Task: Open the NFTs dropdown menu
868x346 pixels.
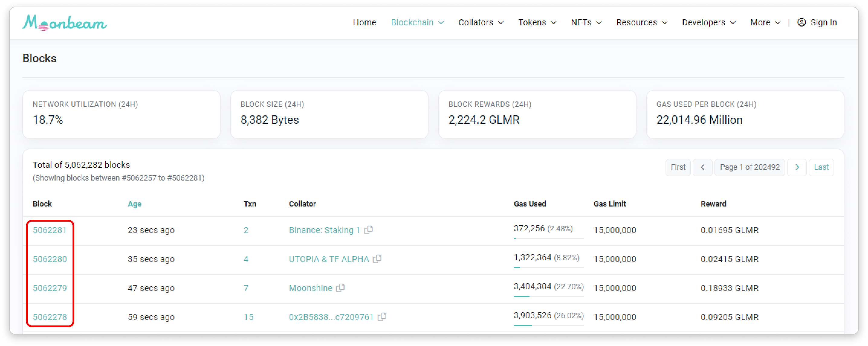Action: tap(586, 23)
